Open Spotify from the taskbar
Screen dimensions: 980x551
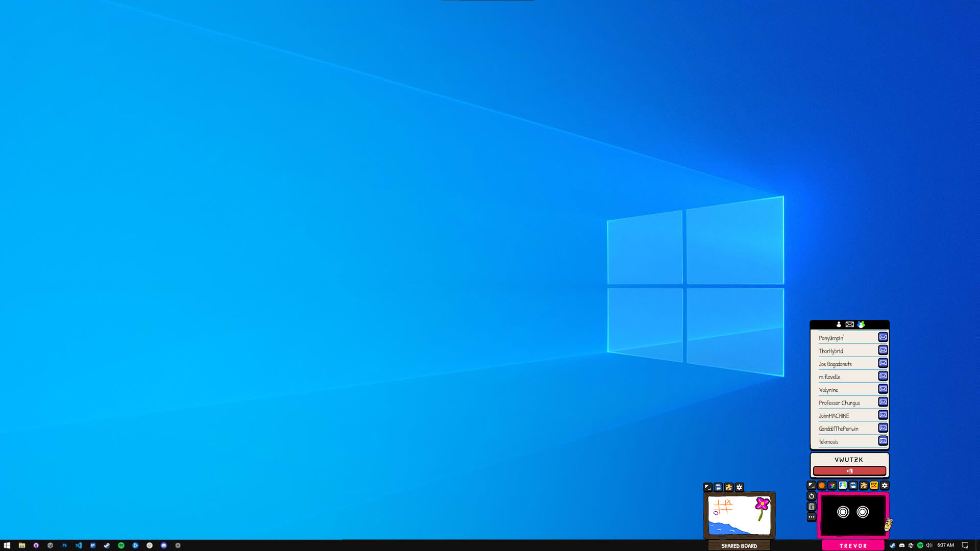point(121,545)
